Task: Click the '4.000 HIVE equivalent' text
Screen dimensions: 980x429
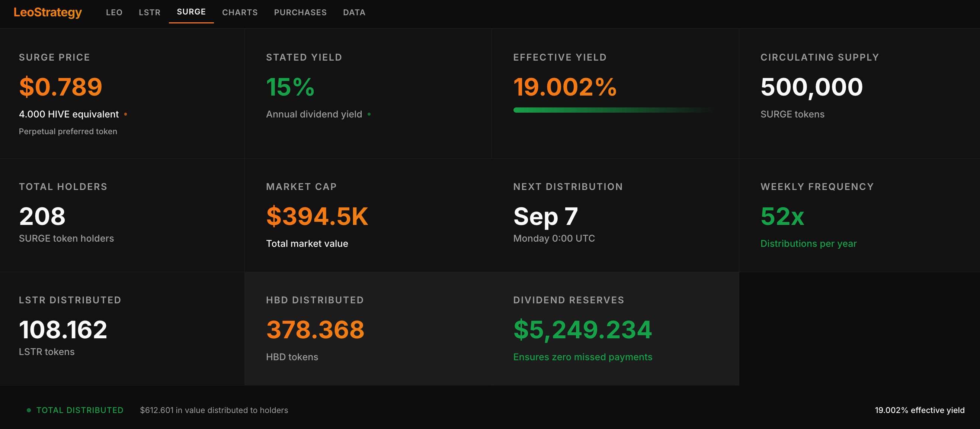Action: coord(69,114)
